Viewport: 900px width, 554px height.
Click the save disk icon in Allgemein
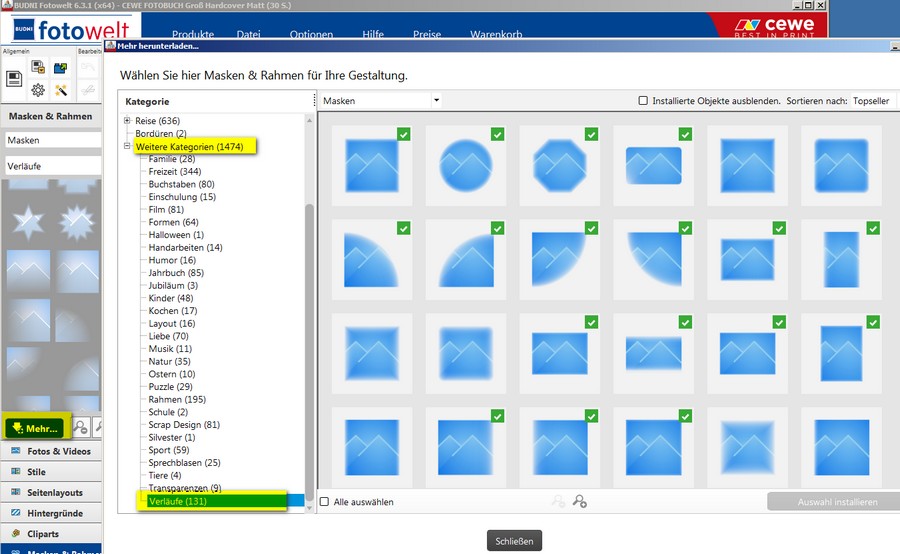[15, 77]
